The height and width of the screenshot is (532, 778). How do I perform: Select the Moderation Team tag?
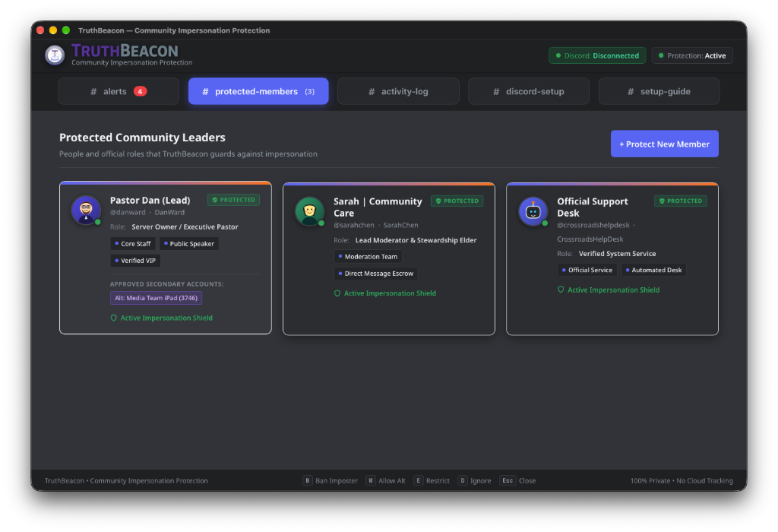pos(368,257)
